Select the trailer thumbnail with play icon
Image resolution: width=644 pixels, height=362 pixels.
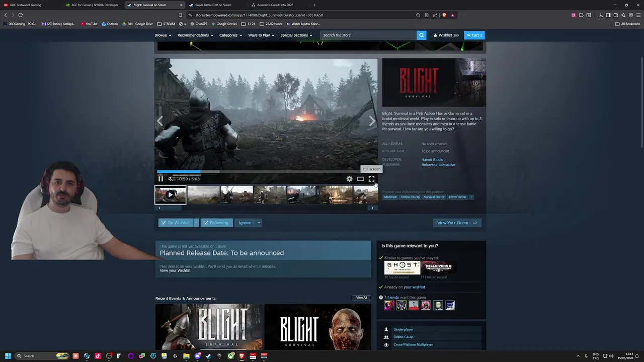tap(170, 195)
